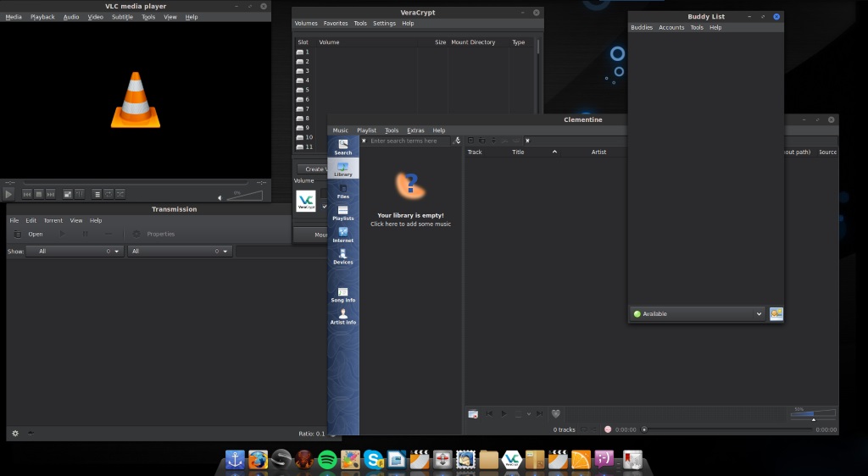Open Clementine Internet sidebar tab
The height and width of the screenshot is (476, 868).
tap(342, 235)
